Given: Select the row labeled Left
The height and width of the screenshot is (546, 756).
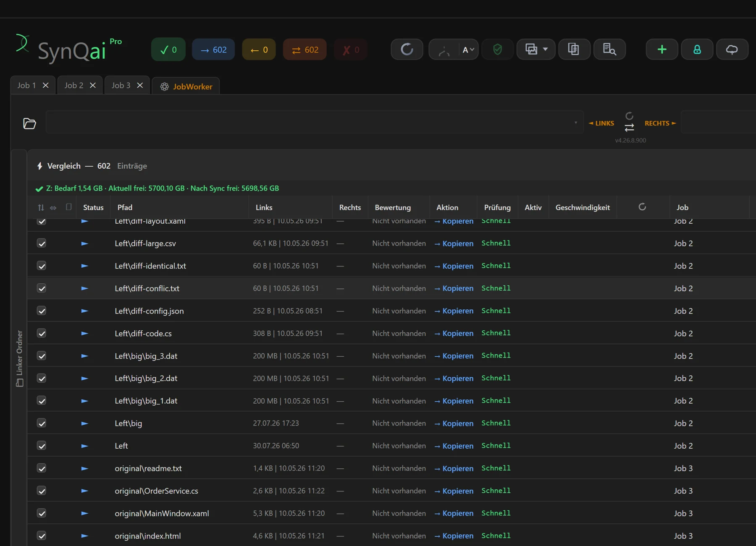Looking at the screenshot, I should [x=391, y=446].
